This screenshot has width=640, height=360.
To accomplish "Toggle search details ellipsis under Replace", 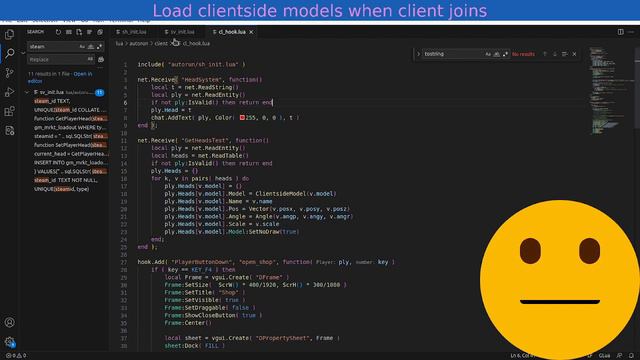I will tap(101, 67).
